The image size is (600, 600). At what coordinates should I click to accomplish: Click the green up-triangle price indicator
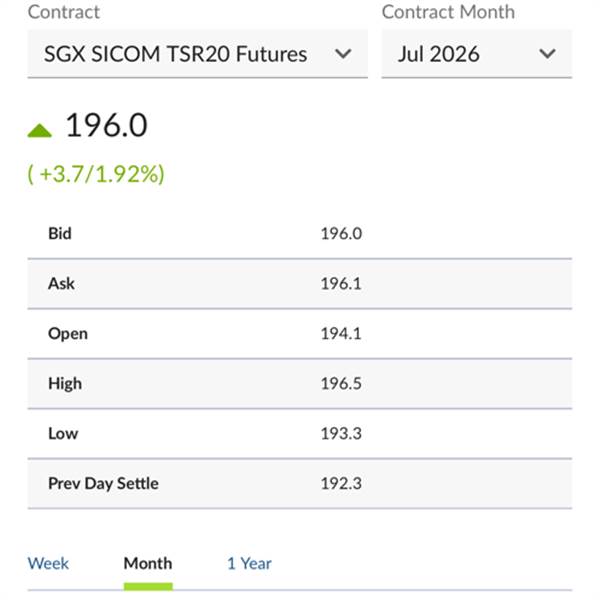pos(39,129)
